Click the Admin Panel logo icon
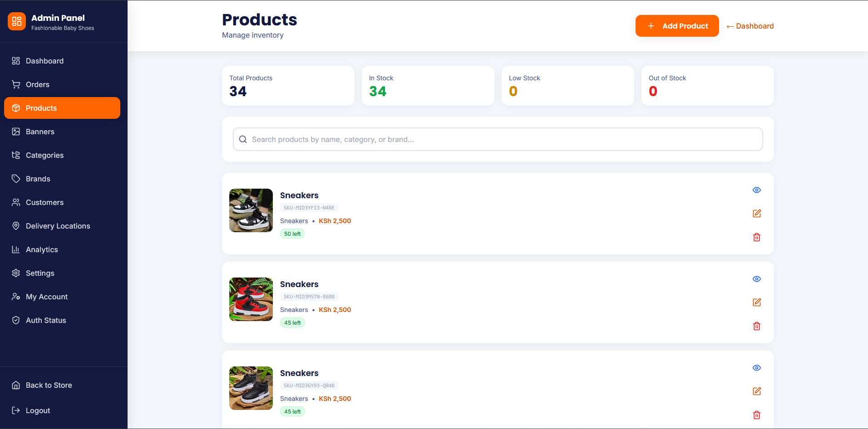868x429 pixels. pos(17,21)
